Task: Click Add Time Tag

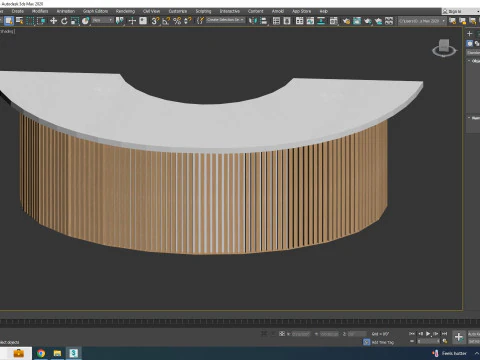Action: (x=383, y=342)
